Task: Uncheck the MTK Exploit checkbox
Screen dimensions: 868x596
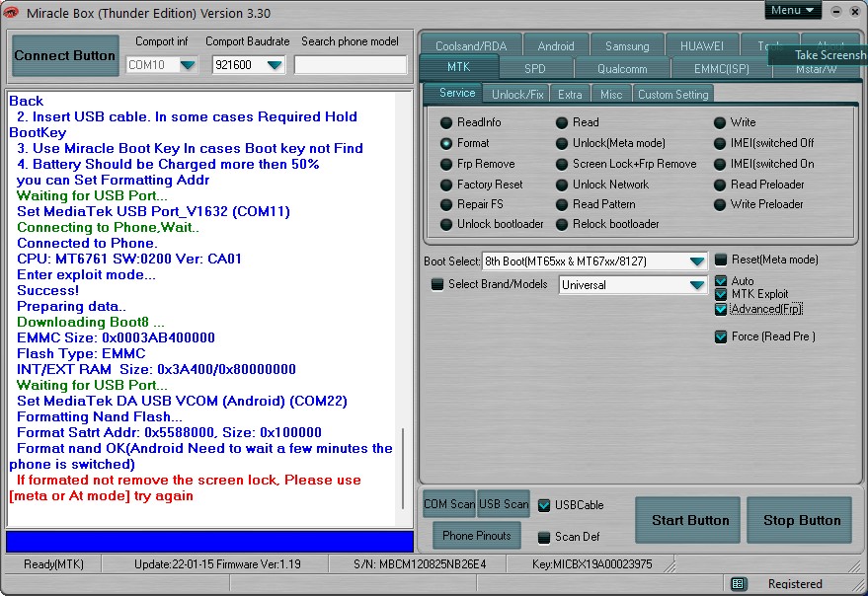Action: coord(721,294)
